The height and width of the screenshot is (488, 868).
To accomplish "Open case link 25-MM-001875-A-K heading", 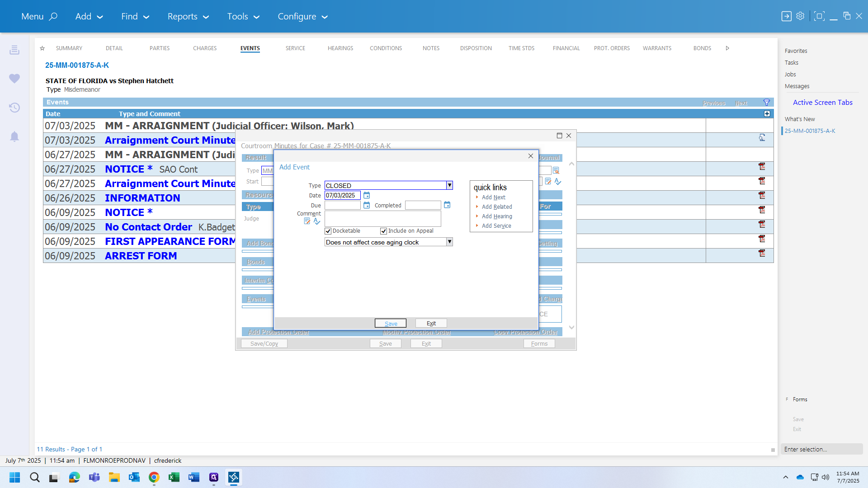I will click(x=77, y=65).
